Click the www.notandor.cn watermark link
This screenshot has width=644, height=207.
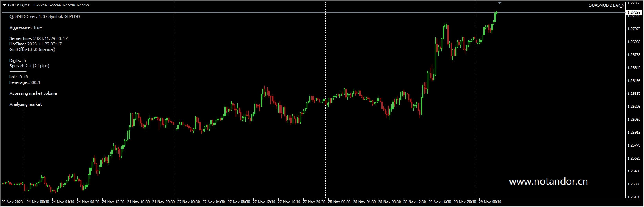click(548, 182)
